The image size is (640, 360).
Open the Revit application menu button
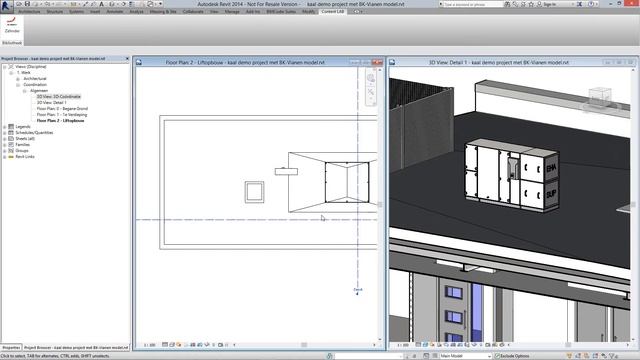(6, 6)
